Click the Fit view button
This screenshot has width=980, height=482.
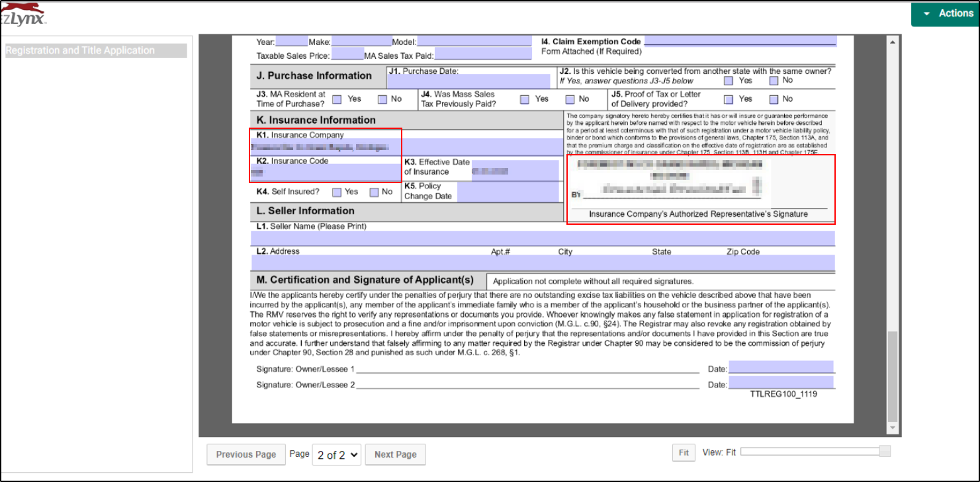[x=684, y=453]
